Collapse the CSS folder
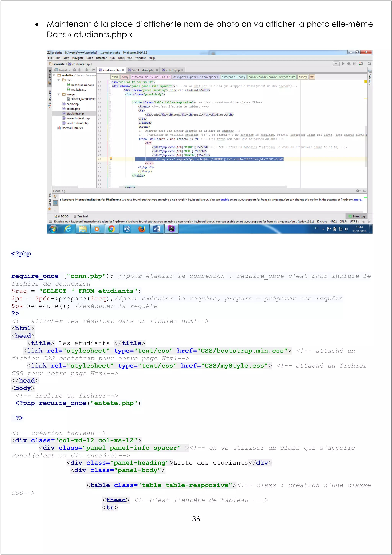This screenshot has width=392, height=555. pyautogui.click(x=59, y=80)
